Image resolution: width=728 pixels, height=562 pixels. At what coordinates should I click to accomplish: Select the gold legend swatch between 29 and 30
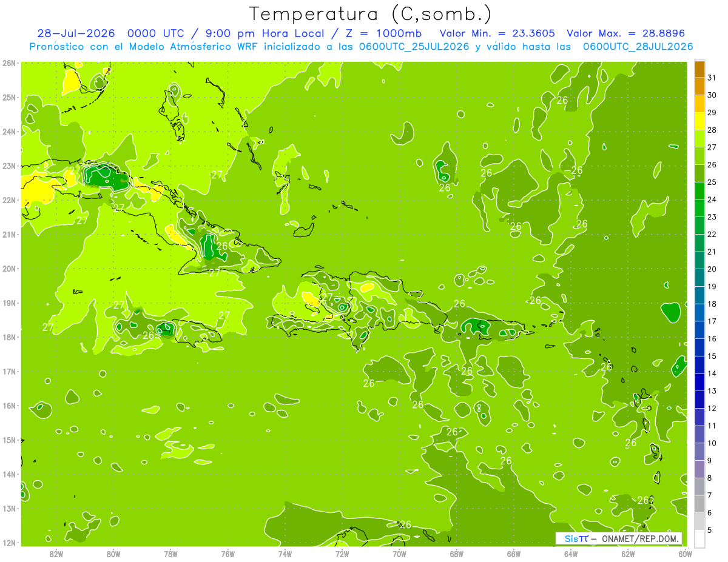[699, 104]
